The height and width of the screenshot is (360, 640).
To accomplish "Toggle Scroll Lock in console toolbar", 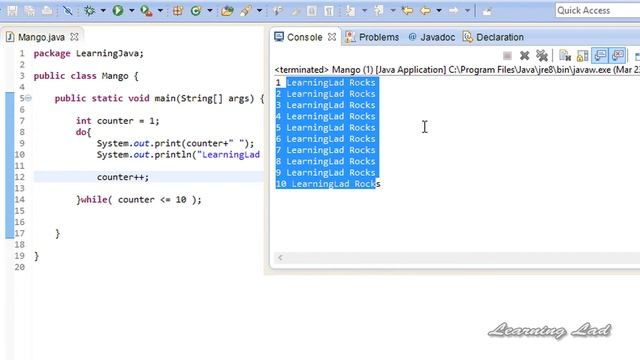I will click(582, 56).
